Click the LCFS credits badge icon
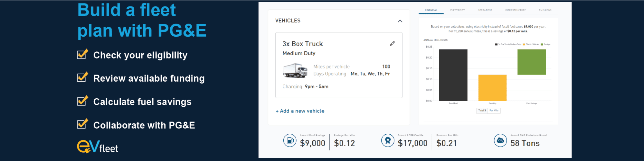Image resolution: width=644 pixels, height=161 pixels. click(x=388, y=140)
